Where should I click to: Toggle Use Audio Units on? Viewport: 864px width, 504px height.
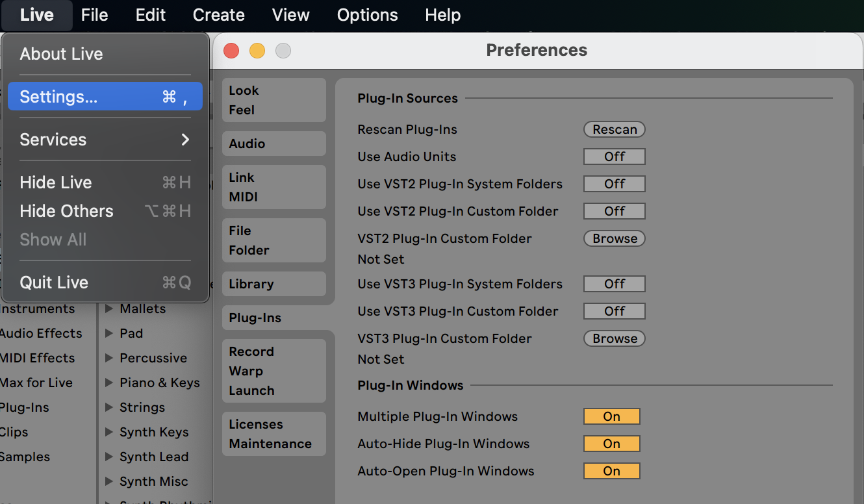[614, 157]
